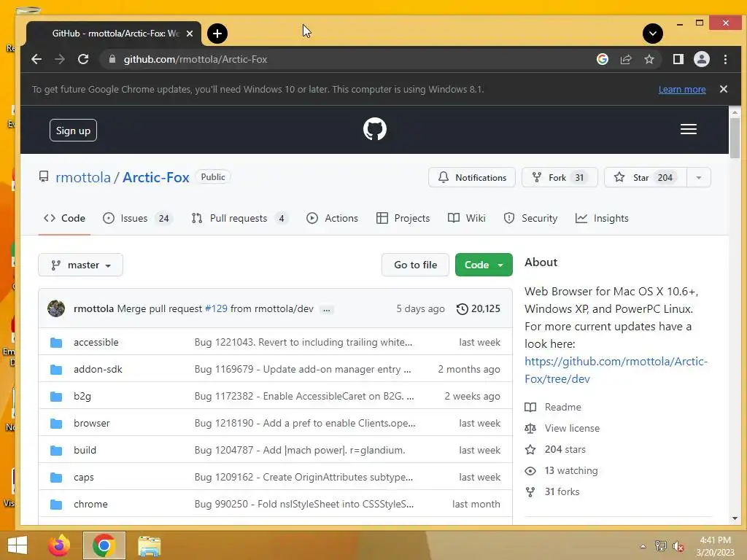Open the Chrome three-dot menu
This screenshot has width=747, height=560.
(x=725, y=59)
